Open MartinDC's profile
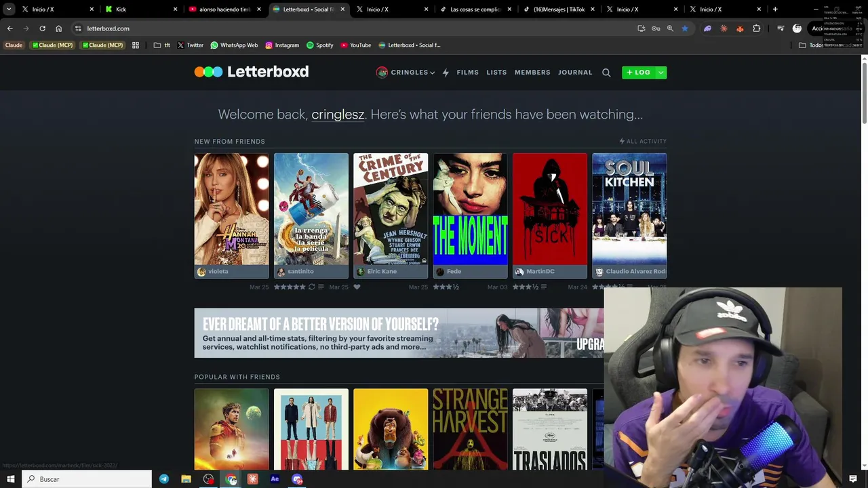This screenshot has width=868, height=488. (534, 272)
